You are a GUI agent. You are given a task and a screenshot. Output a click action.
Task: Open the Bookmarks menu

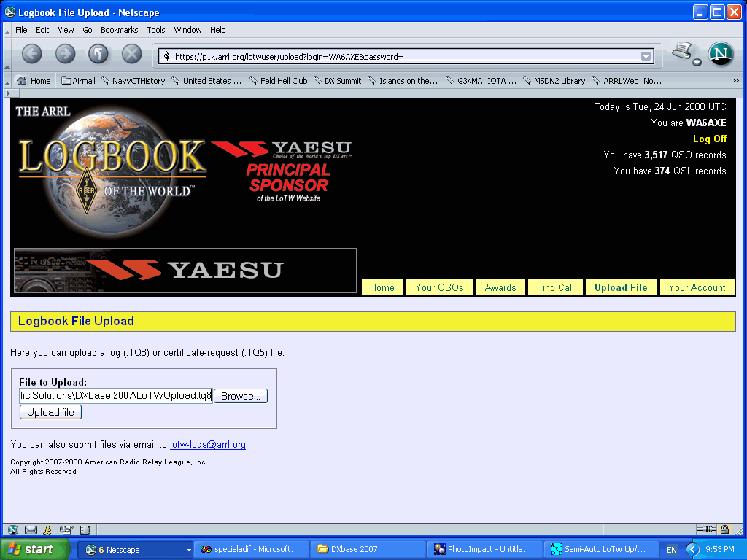pyautogui.click(x=119, y=30)
